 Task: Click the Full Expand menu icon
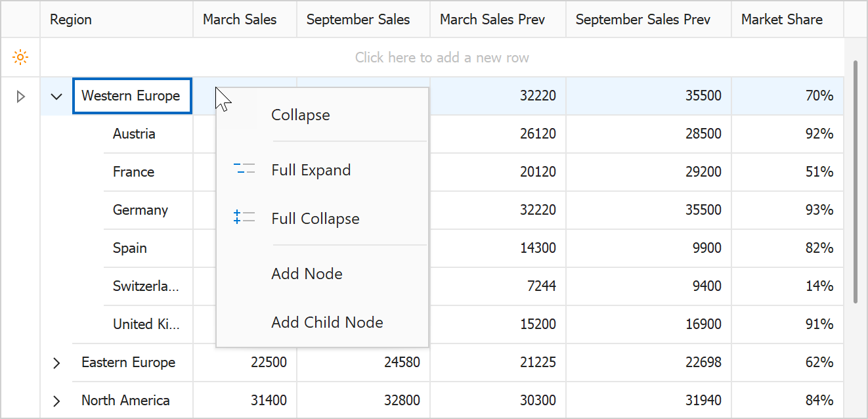tap(244, 170)
